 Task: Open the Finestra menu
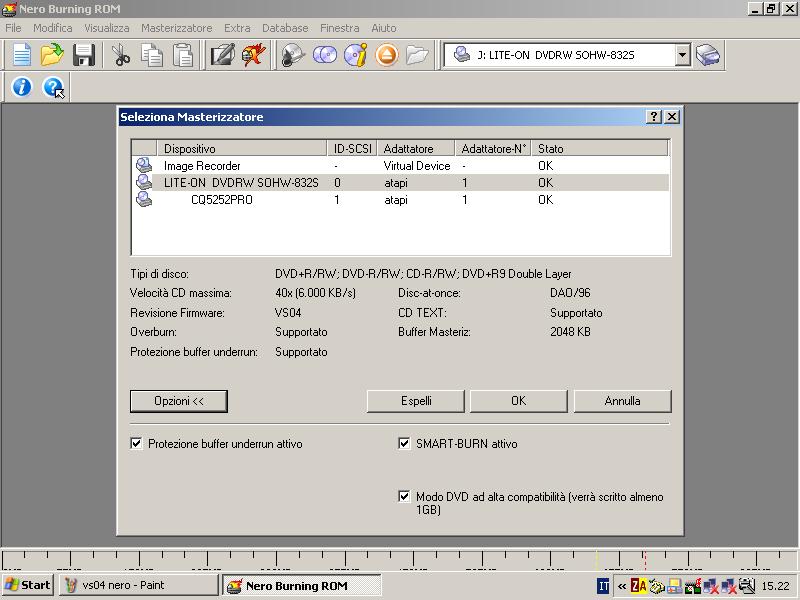340,28
